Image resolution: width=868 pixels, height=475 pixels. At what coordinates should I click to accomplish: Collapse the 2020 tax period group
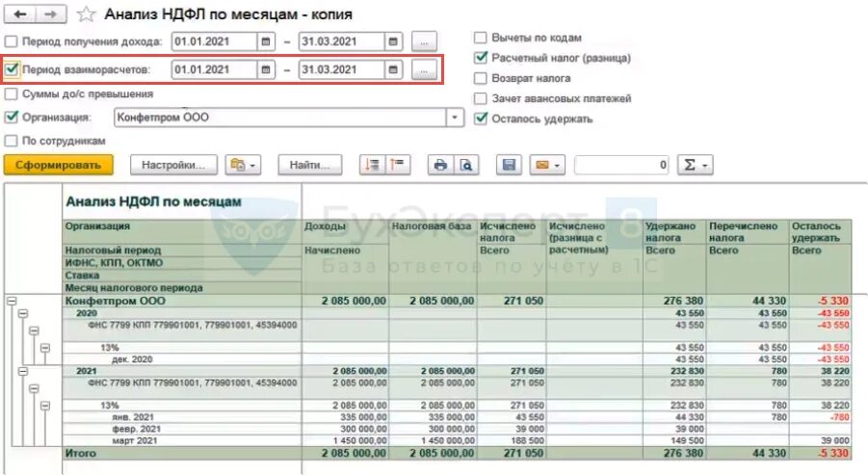click(23, 313)
